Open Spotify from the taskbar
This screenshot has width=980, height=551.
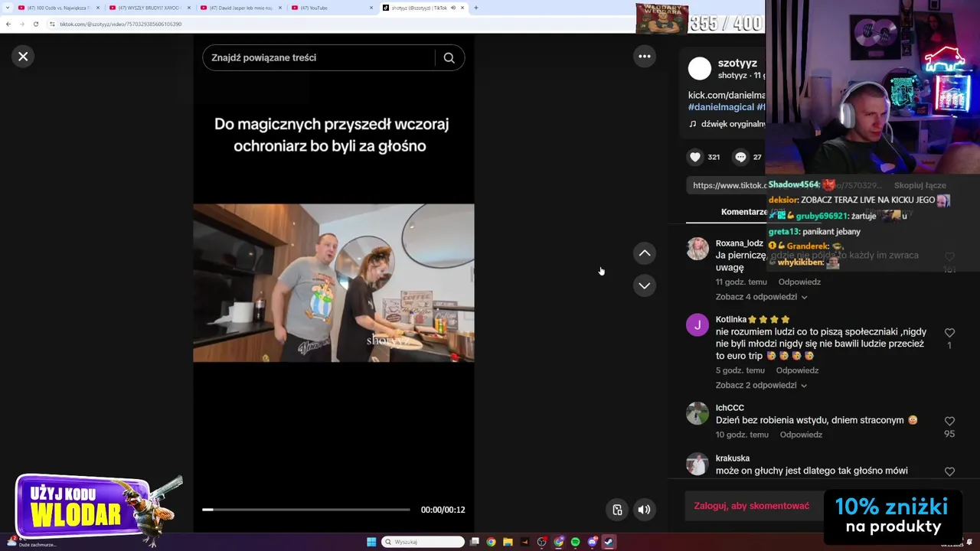click(575, 542)
